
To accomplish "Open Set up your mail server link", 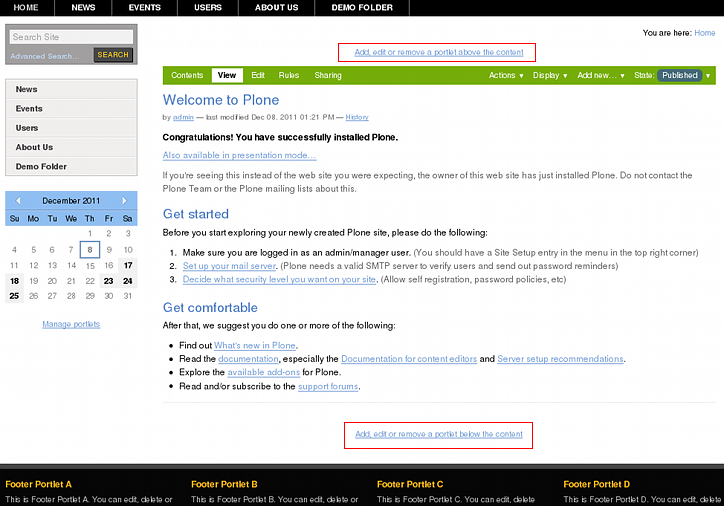I will pos(229,266).
